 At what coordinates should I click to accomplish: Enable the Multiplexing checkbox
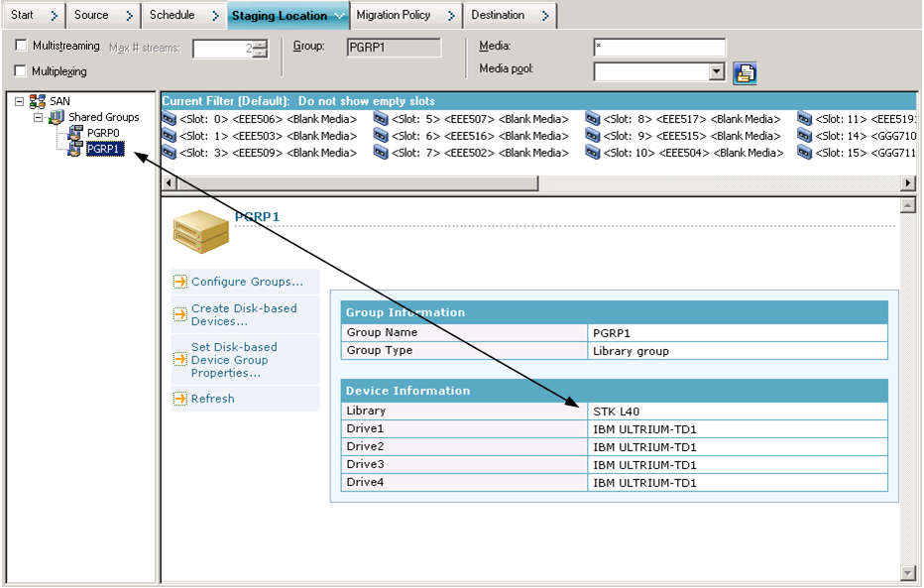pyautogui.click(x=22, y=71)
